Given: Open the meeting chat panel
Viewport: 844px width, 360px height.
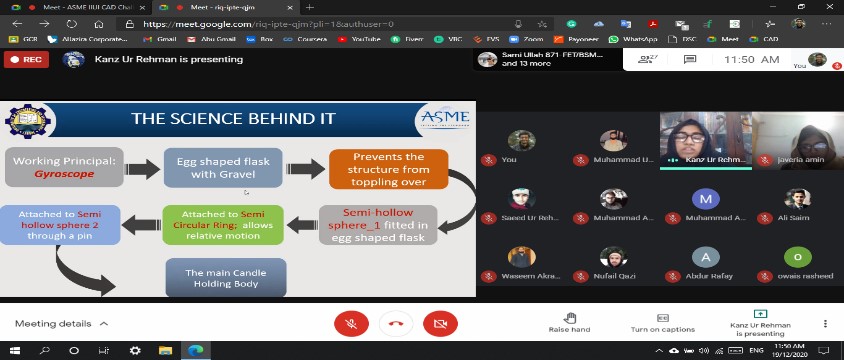Looking at the screenshot, I should click(x=690, y=60).
